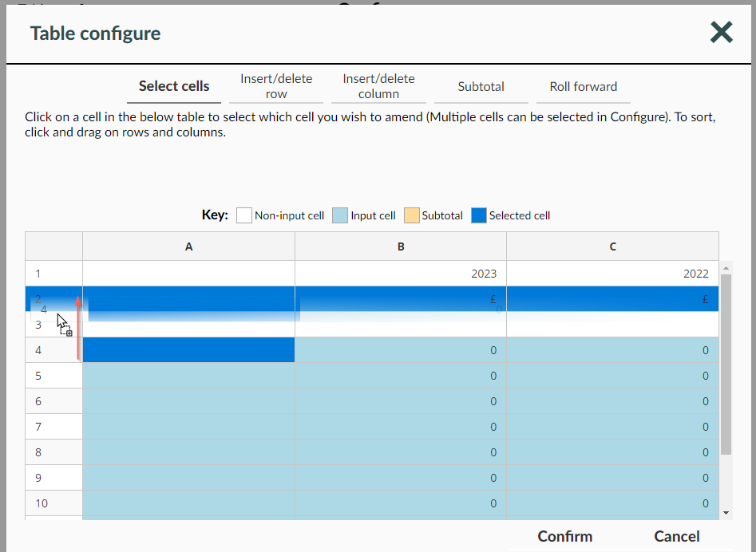The width and height of the screenshot is (756, 552).
Task: Select column B header
Action: tap(401, 246)
